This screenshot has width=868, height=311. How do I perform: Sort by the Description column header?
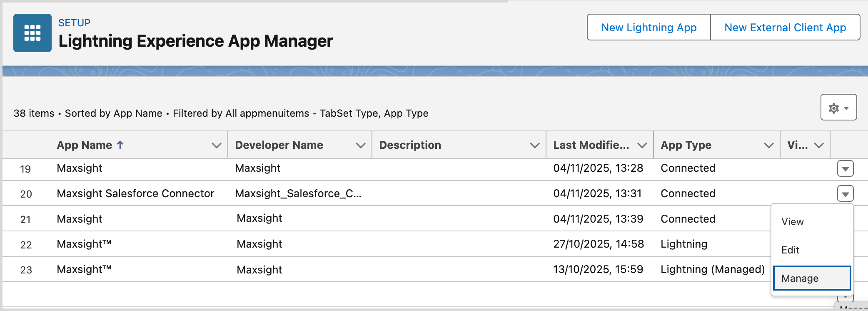[410, 145]
